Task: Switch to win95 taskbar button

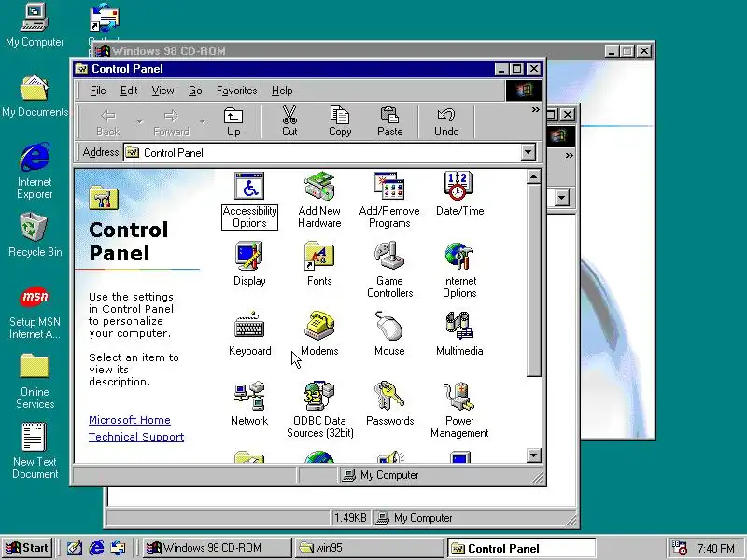Action: [x=369, y=548]
